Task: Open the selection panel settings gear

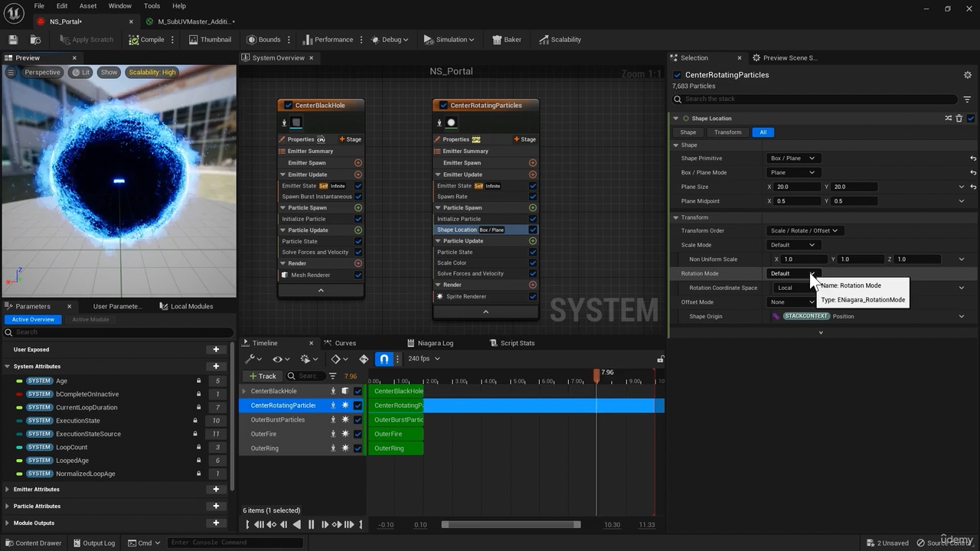Action: click(x=968, y=75)
